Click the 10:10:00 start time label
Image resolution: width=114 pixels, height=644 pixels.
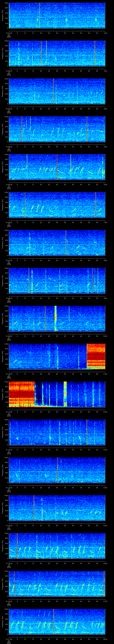(x=9, y=374)
